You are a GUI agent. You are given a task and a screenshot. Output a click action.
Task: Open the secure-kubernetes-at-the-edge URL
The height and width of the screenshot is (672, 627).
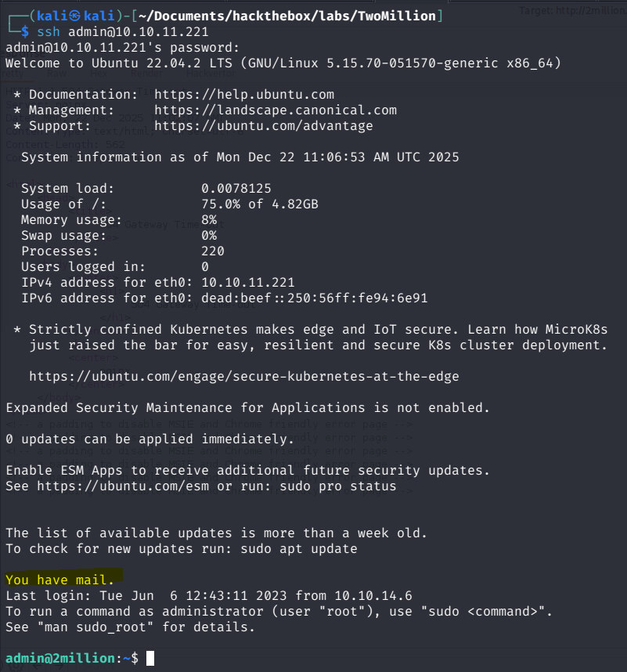(244, 376)
